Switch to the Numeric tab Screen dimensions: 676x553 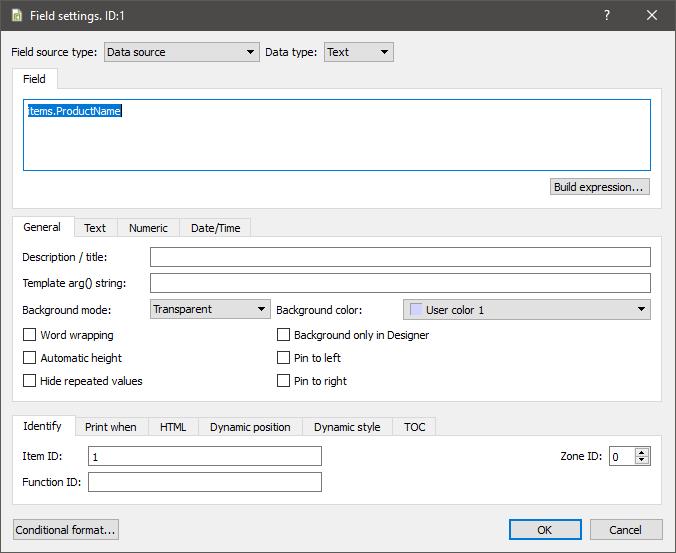[148, 228]
